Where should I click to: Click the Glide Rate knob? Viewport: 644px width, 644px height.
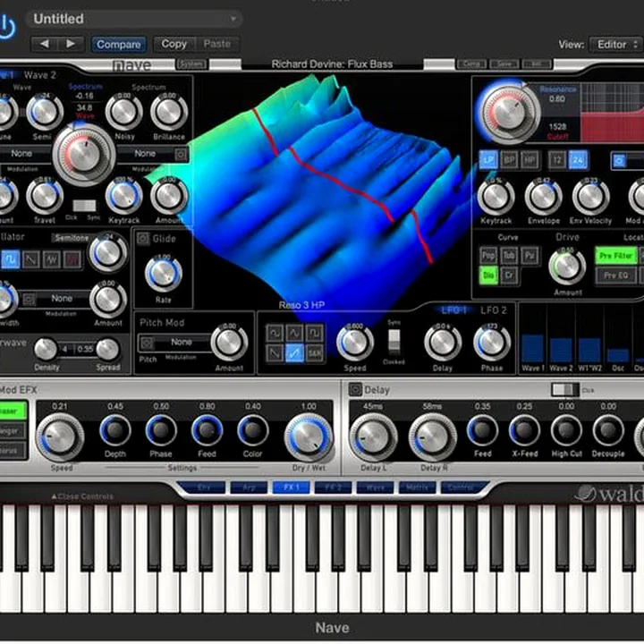click(x=163, y=274)
